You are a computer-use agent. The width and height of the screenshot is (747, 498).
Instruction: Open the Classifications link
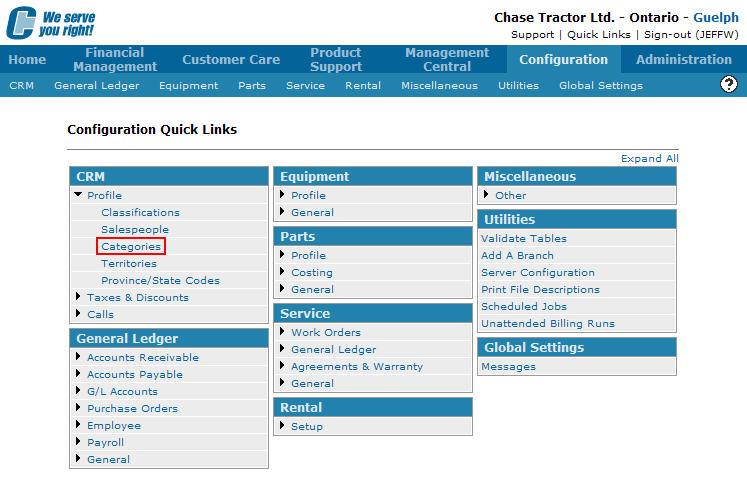pyautogui.click(x=141, y=213)
